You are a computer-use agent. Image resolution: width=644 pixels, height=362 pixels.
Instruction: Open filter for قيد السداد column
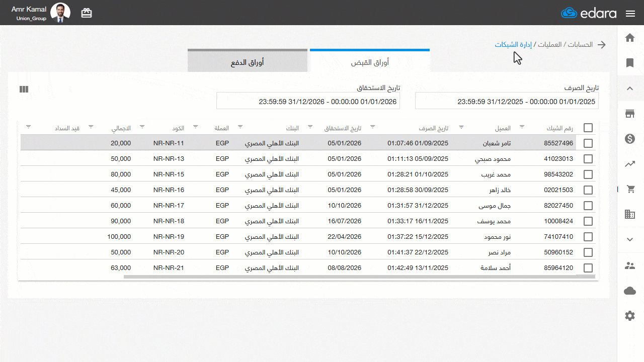28,127
